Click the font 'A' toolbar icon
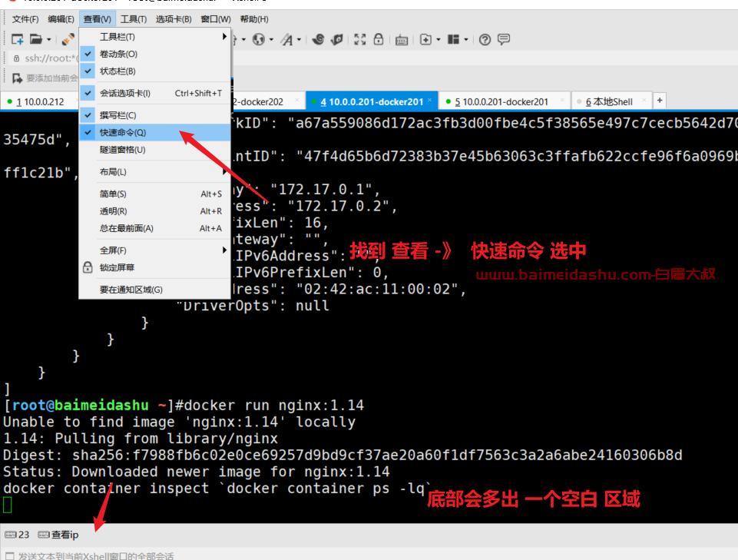The width and height of the screenshot is (738, 560). [x=286, y=40]
